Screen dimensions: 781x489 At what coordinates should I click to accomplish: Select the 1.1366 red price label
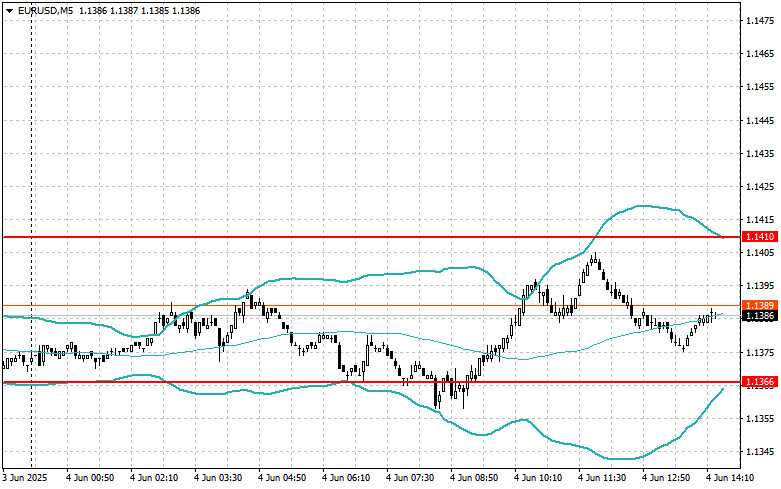760,382
